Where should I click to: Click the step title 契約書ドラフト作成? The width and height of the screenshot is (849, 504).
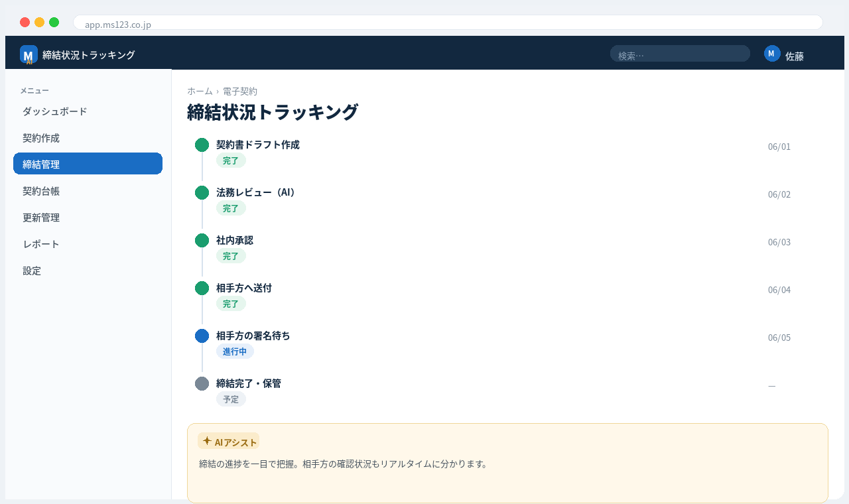pos(258,145)
